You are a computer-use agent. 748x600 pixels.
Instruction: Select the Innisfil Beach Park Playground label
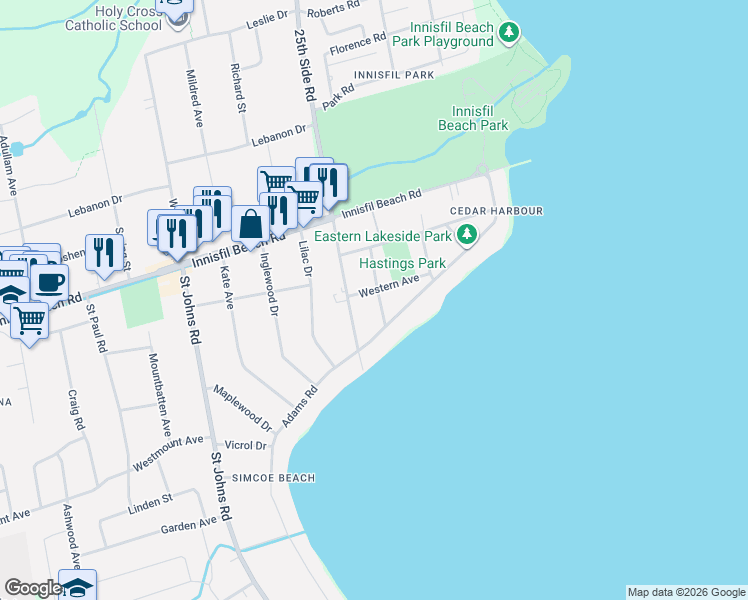click(443, 34)
